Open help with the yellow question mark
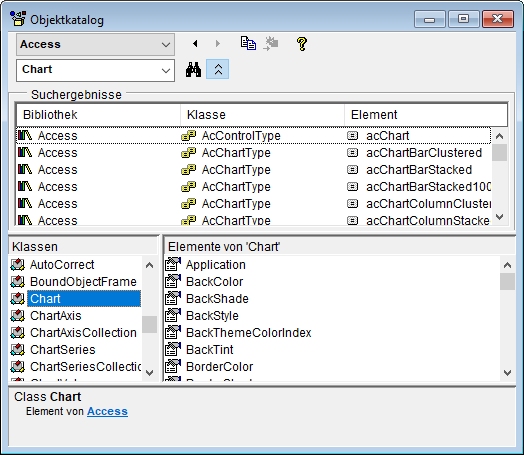The height and width of the screenshot is (455, 524). [302, 44]
